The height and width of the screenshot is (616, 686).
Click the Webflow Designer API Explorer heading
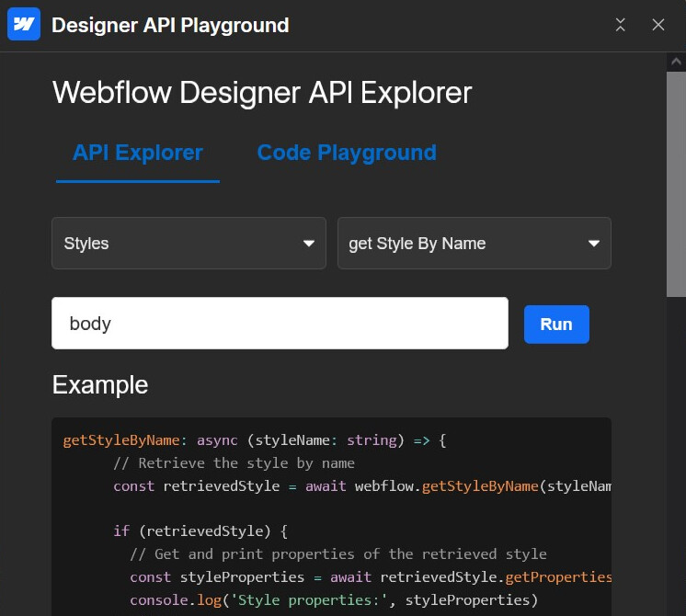coord(262,93)
